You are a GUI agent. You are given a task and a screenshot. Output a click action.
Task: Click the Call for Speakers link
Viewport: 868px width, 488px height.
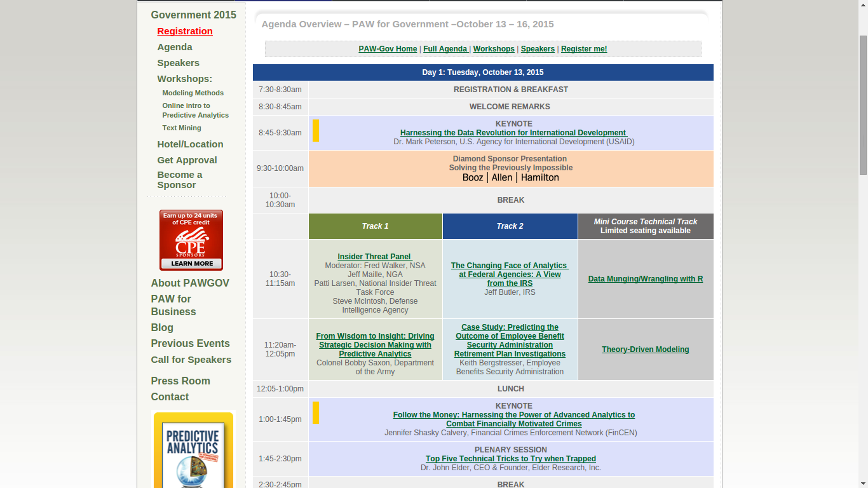point(191,360)
